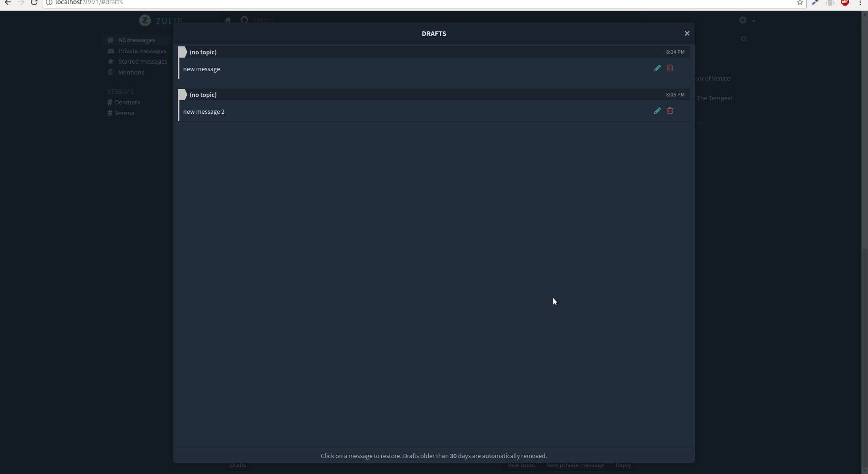
Task: Edit the 'new message 2' draft with the pencil icon
Action: coord(658,111)
